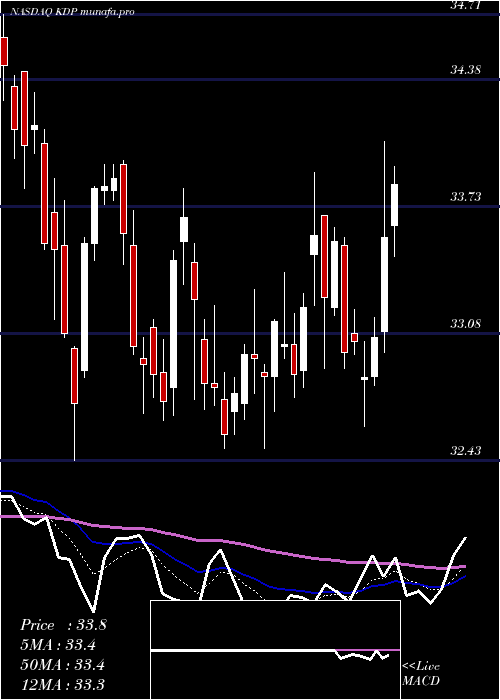Image resolution: width=500 pixels, height=700 pixels.
Task: Click the 32.43 price level label
Action: pos(465,451)
